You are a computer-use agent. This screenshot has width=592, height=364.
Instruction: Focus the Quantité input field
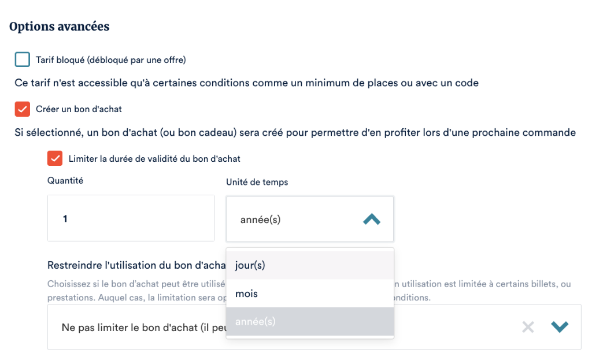click(131, 218)
